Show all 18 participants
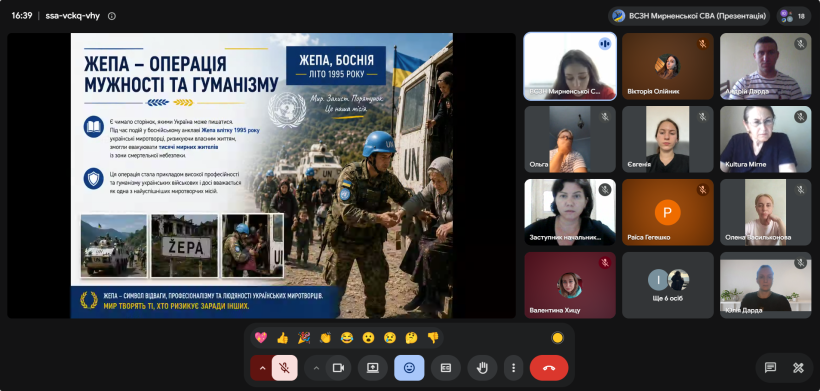Image resolution: width=820 pixels, height=391 pixels. (x=794, y=16)
